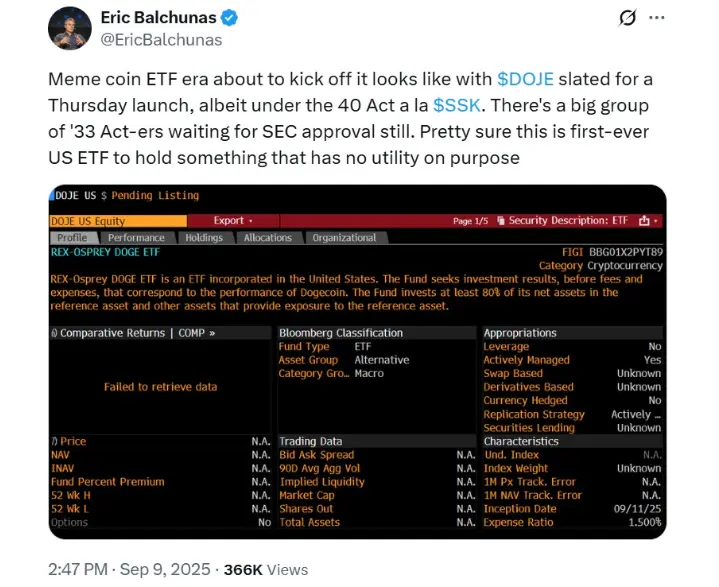Select the Profile tab
This screenshot has width=719, height=587.
click(72, 238)
